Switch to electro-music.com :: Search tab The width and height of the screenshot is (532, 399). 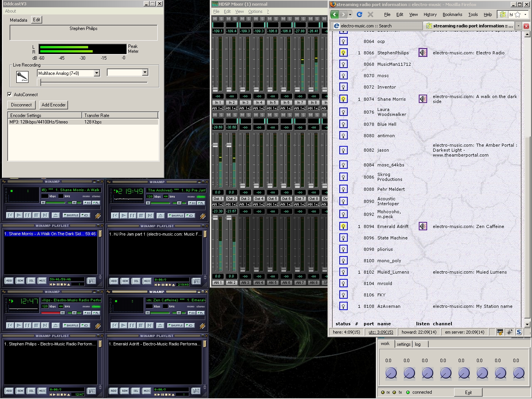click(376, 25)
